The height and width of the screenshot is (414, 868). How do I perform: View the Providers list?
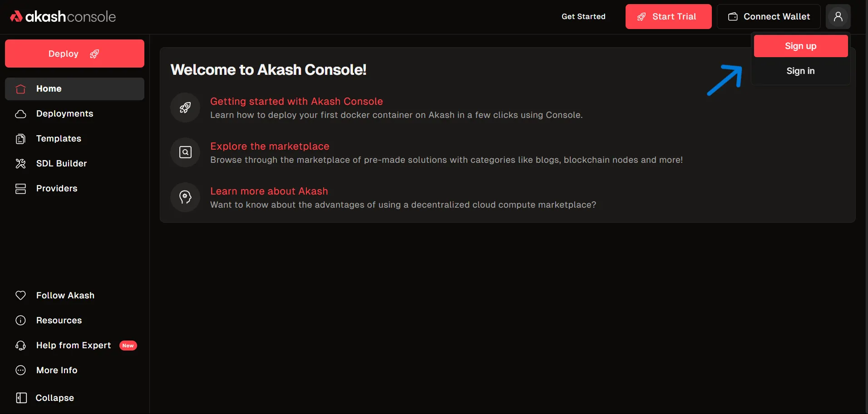(57, 188)
